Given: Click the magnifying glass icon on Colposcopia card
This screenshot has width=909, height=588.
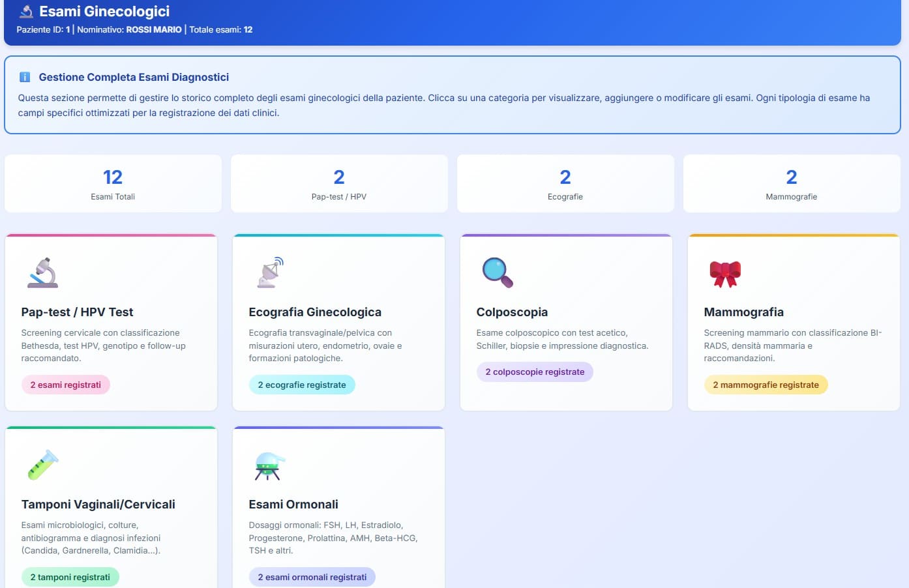Looking at the screenshot, I should [497, 272].
